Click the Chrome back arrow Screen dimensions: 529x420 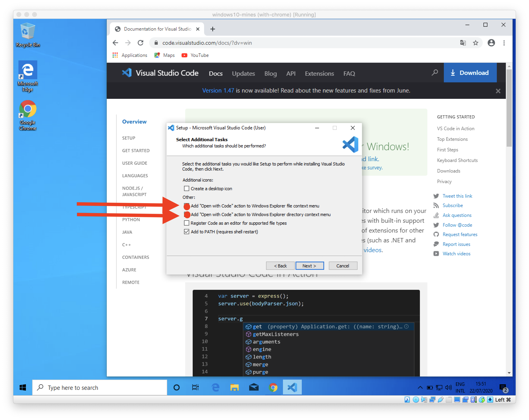tap(115, 43)
